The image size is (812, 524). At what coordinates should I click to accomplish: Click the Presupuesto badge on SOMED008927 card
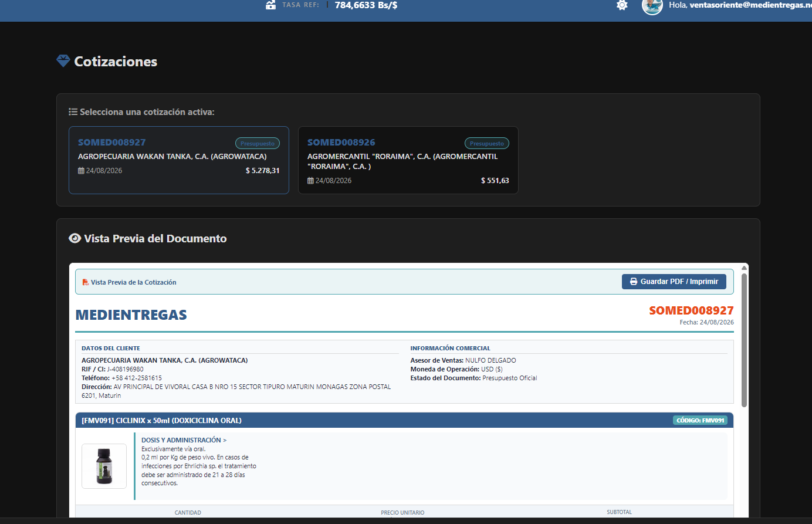pyautogui.click(x=258, y=143)
